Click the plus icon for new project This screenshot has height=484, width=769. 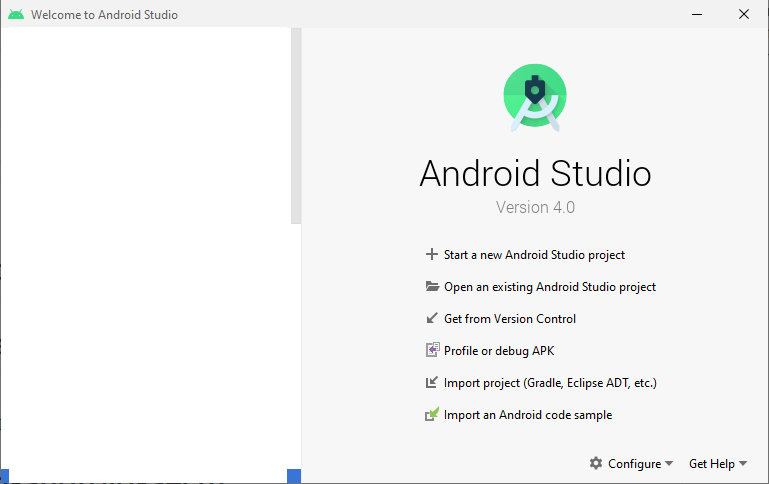[x=432, y=255]
